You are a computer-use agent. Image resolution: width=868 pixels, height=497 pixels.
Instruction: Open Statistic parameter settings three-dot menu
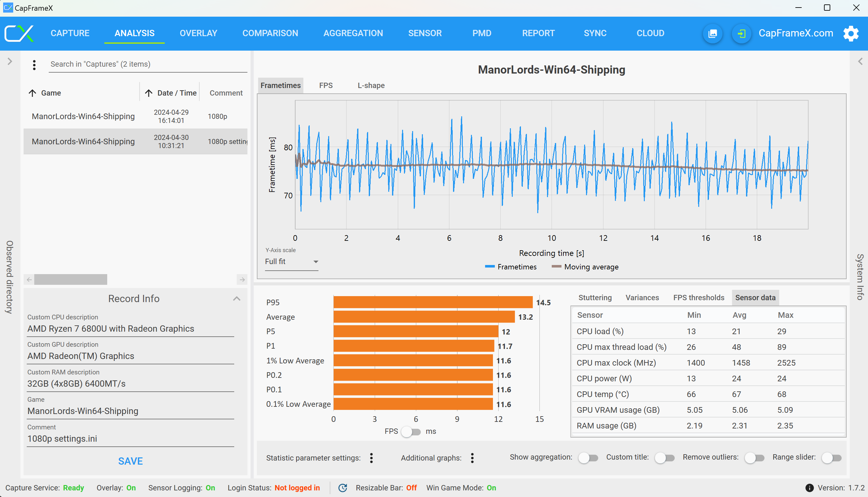[371, 458]
